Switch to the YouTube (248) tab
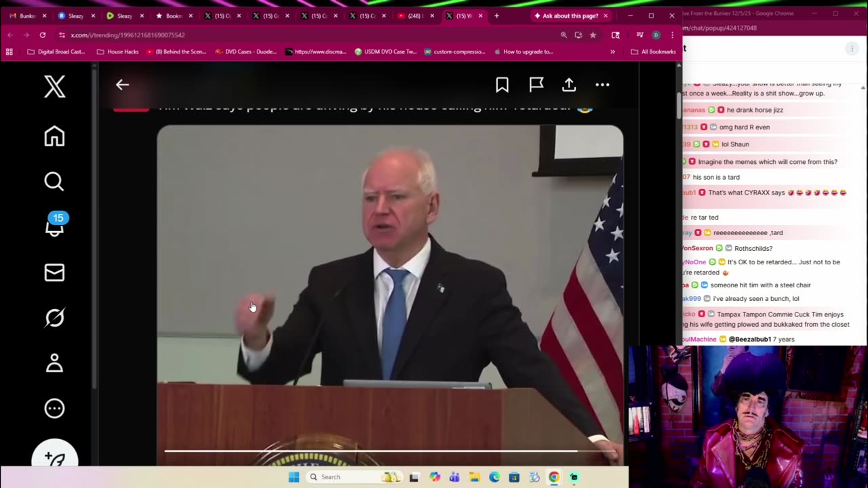 [415, 16]
